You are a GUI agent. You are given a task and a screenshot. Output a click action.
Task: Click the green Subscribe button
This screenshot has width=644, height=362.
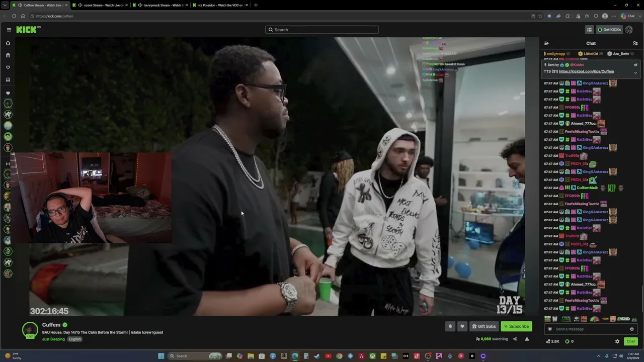point(517,326)
